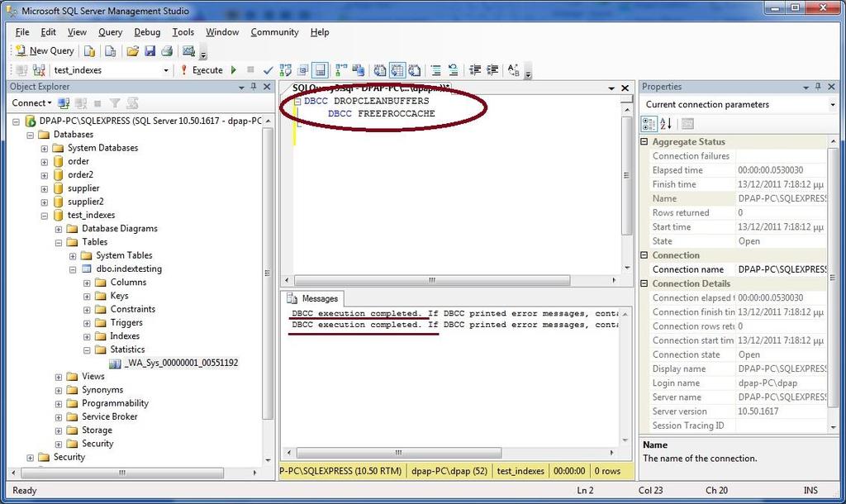Viewport: 846px width, 504px height.
Task: Collapse the Aggregate Status property group
Action: pyautogui.click(x=644, y=142)
